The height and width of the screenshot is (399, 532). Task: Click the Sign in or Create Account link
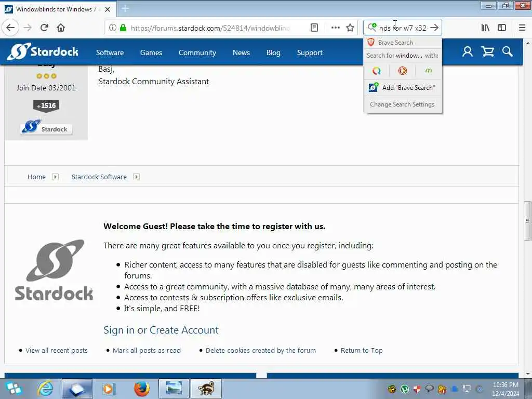(x=161, y=330)
